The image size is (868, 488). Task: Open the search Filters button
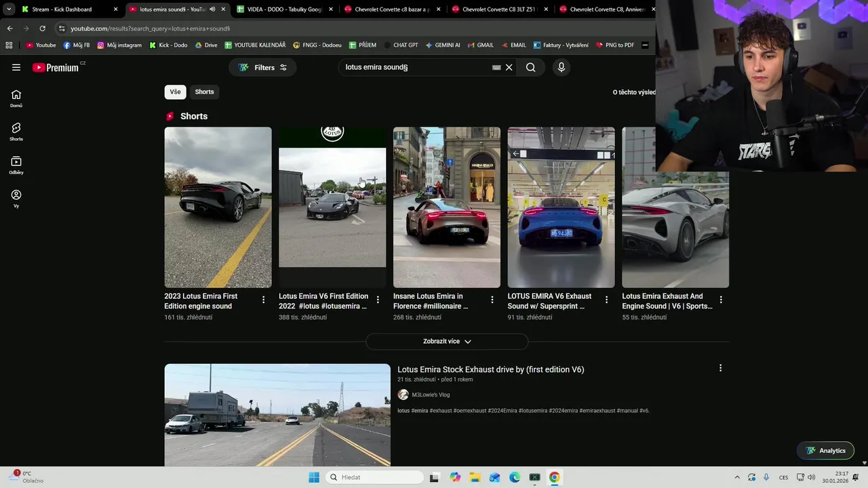[262, 67]
